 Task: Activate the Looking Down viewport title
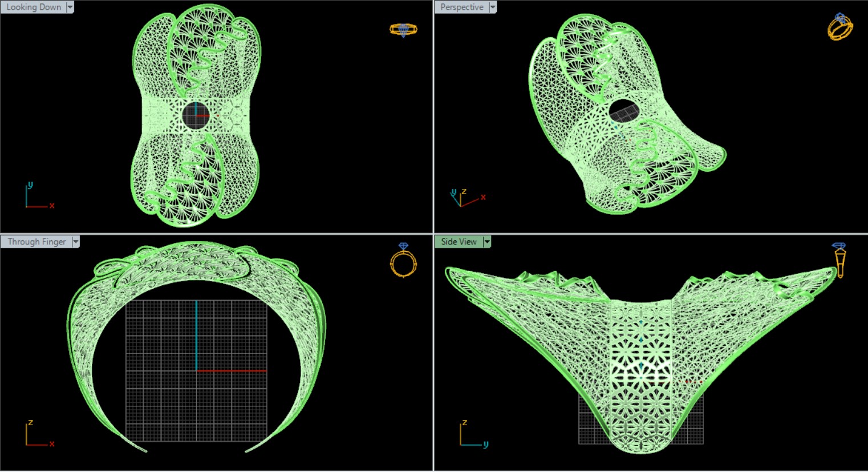[x=34, y=7]
